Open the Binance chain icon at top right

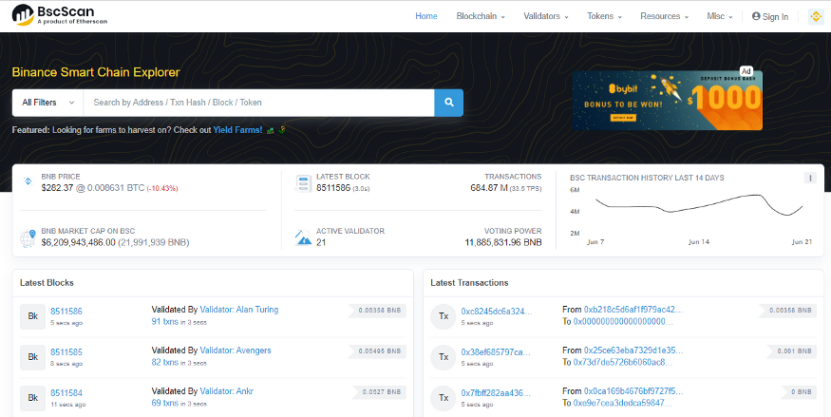(816, 16)
